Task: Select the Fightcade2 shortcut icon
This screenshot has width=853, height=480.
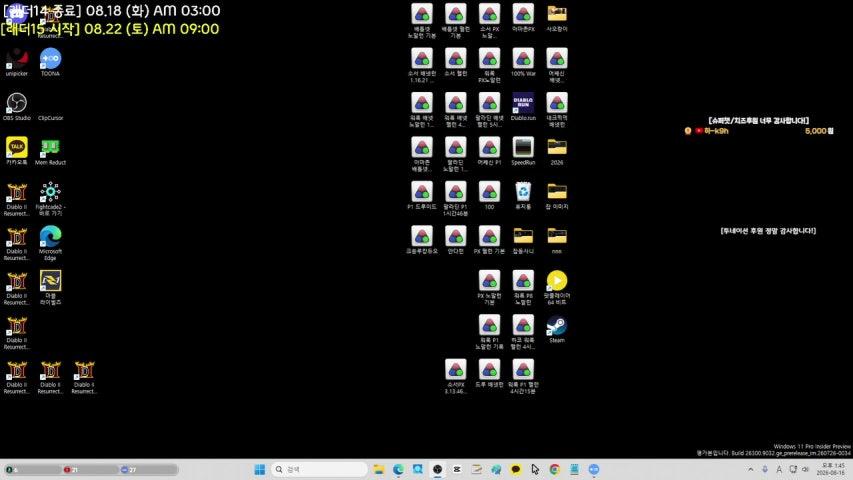Action: pos(50,199)
